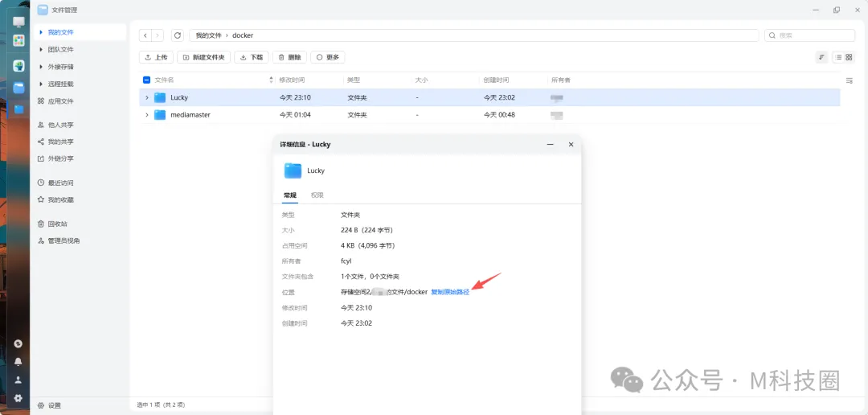Open notifications bell in the dock
The width and height of the screenshot is (868, 415).
[x=18, y=362]
